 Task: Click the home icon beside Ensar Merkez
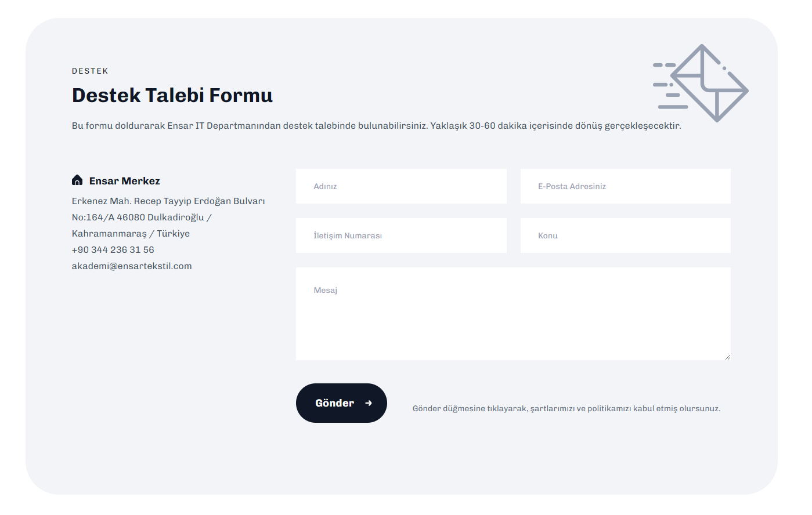tap(77, 180)
